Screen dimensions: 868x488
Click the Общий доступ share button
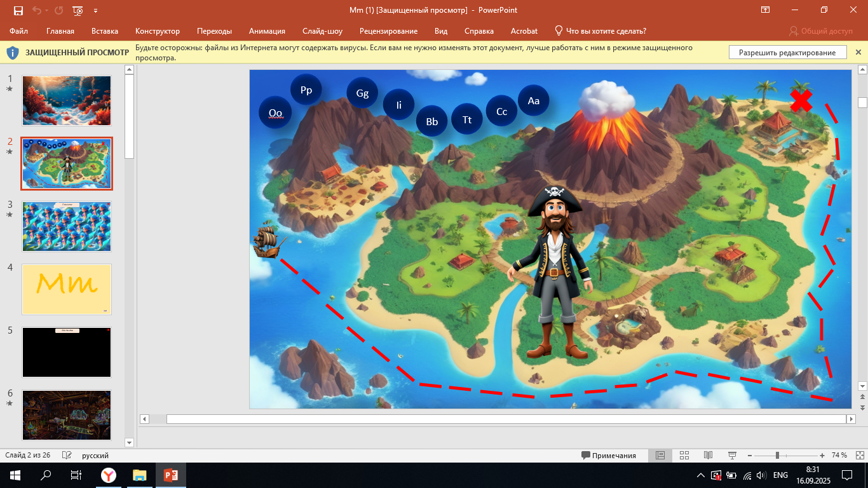point(821,31)
